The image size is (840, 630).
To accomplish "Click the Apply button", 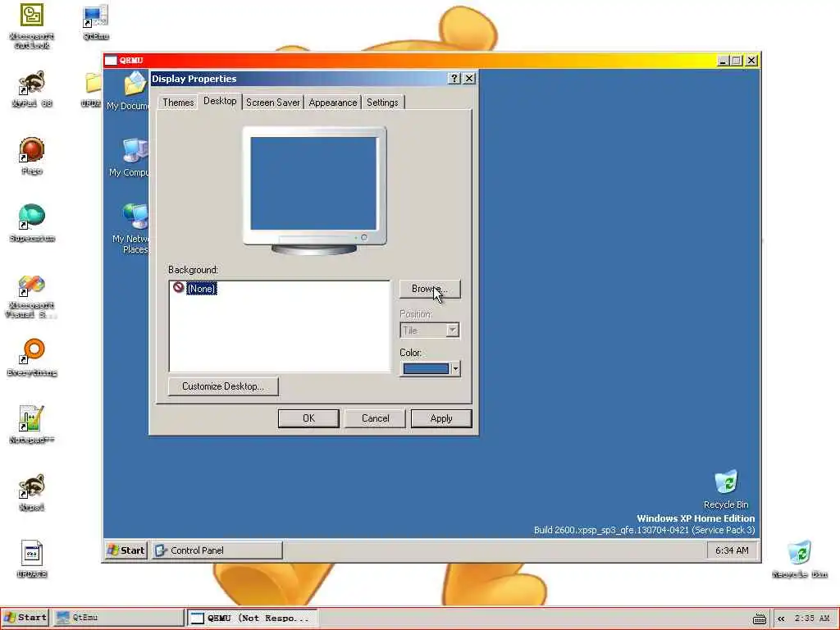I will pos(441,418).
